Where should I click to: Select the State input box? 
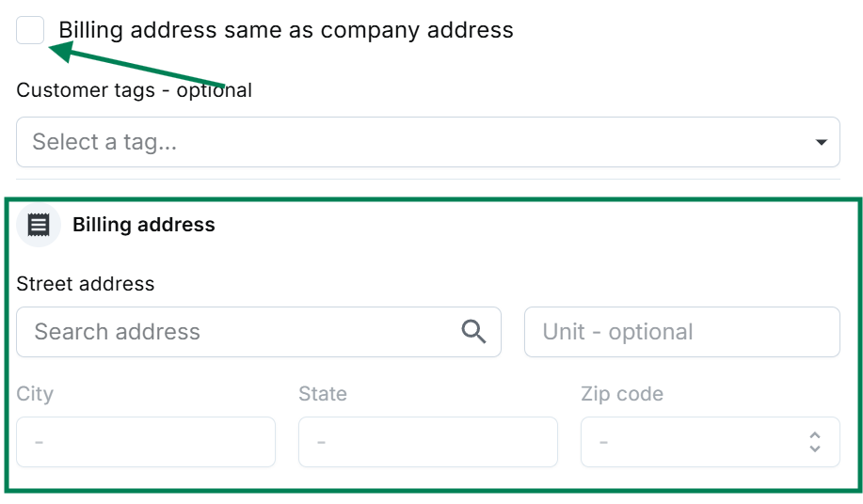427,442
